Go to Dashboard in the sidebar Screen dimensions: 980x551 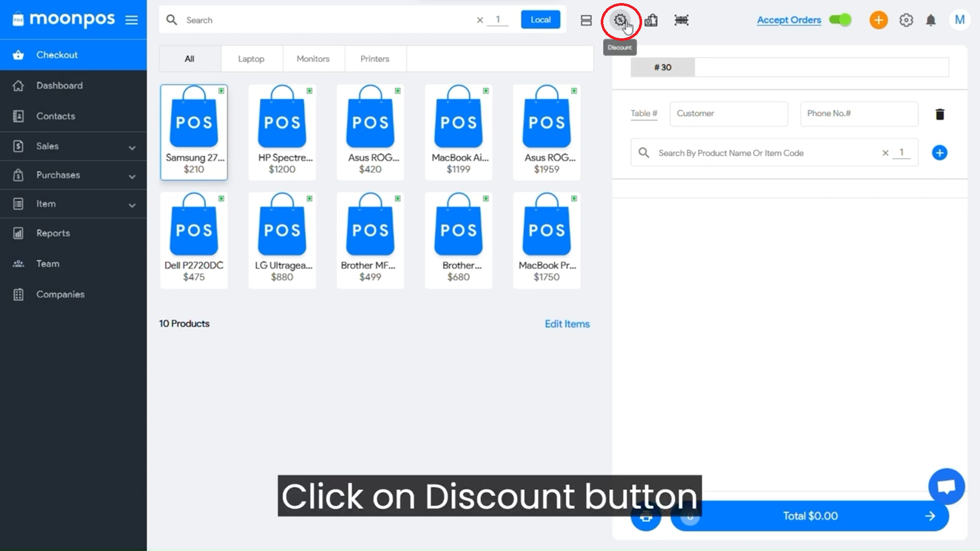pos(73,85)
